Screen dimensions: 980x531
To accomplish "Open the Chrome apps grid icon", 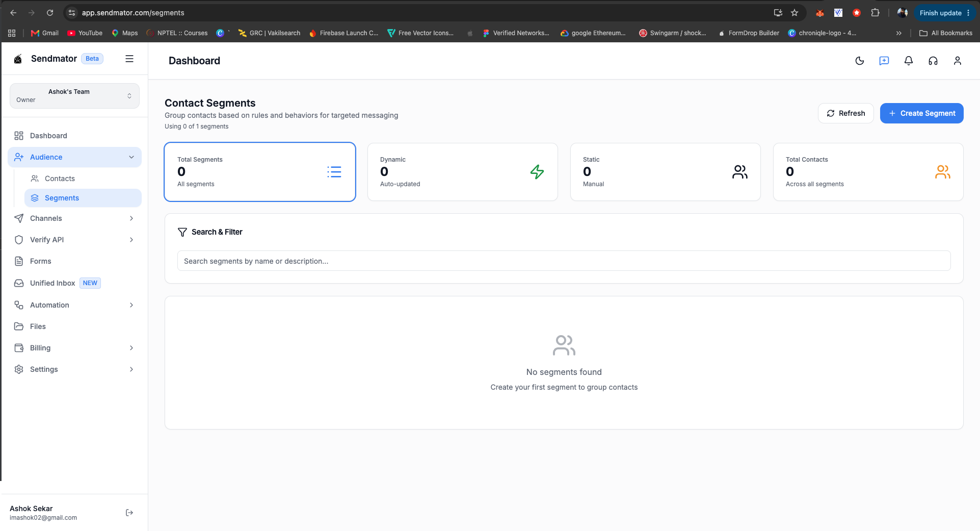I will point(12,33).
